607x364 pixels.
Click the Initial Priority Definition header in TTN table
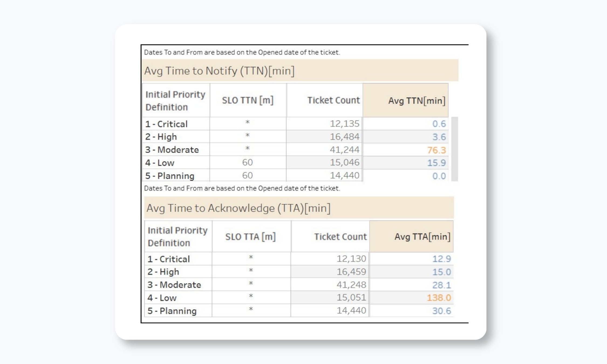point(175,100)
